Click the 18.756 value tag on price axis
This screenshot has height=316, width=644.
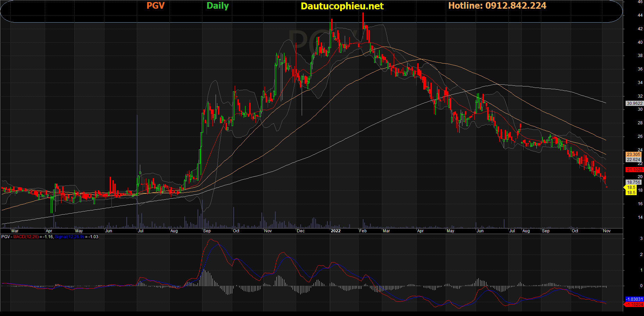click(634, 182)
